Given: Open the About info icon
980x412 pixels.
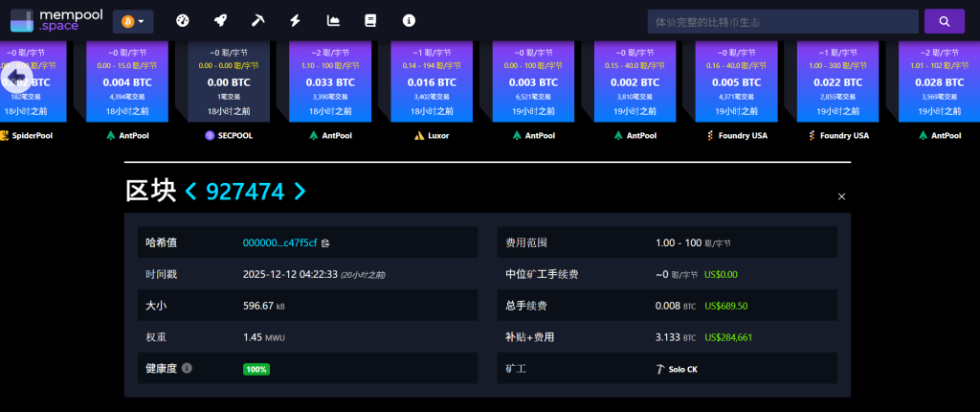Looking at the screenshot, I should tap(409, 20).
